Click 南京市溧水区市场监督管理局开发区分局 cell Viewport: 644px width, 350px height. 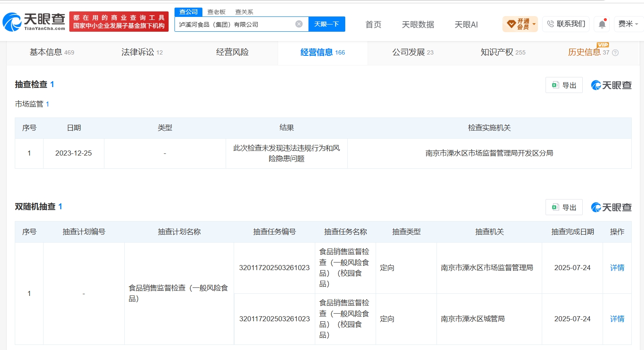point(489,153)
